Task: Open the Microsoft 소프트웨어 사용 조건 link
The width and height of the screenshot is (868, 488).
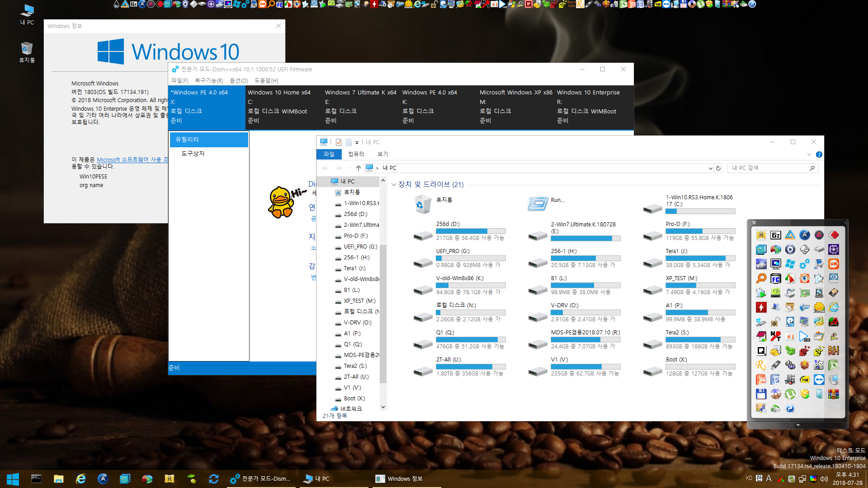Action: tap(132, 160)
